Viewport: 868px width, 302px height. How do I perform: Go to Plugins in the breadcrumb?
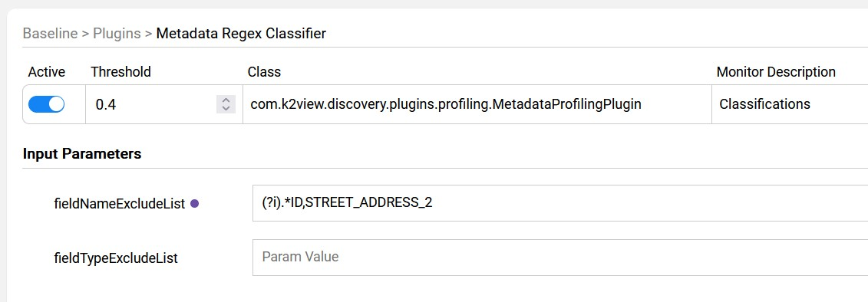pyautogui.click(x=117, y=34)
